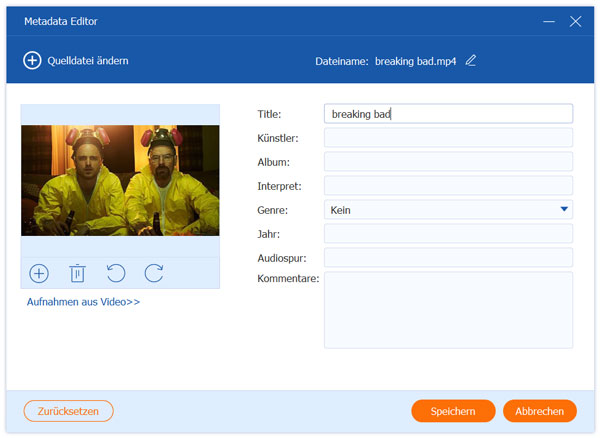600x438 pixels.
Task: Click inside the Kommentare text area
Action: click(448, 310)
